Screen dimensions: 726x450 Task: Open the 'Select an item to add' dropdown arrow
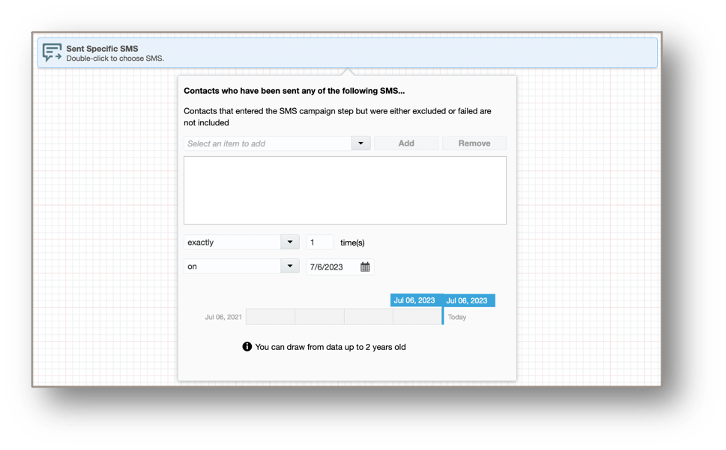361,143
